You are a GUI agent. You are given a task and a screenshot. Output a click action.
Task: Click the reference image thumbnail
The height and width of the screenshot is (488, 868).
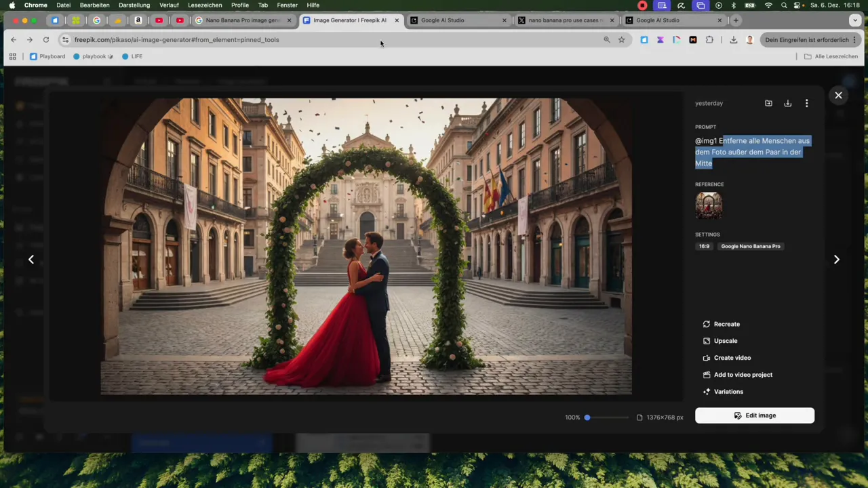point(709,205)
